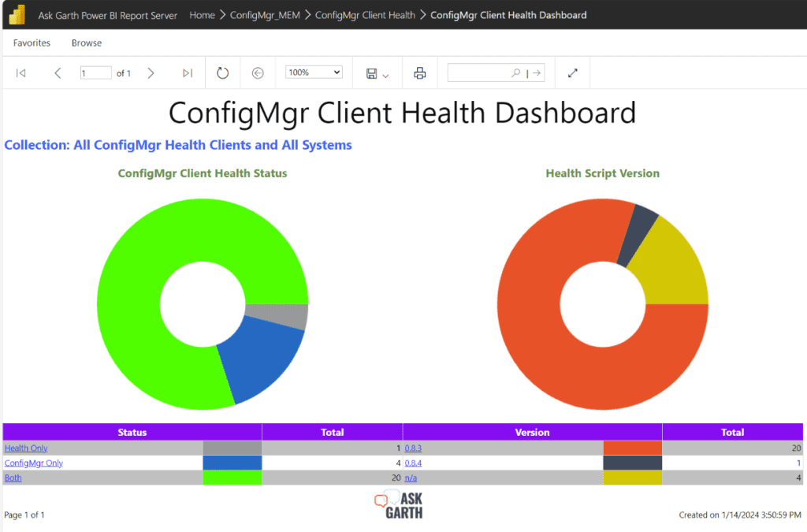Expand the export format arrow
This screenshot has height=532, width=807.
point(385,76)
